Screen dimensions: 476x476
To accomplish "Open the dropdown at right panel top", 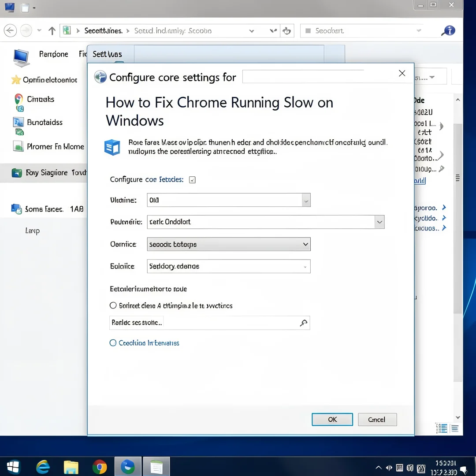I will (x=432, y=77).
